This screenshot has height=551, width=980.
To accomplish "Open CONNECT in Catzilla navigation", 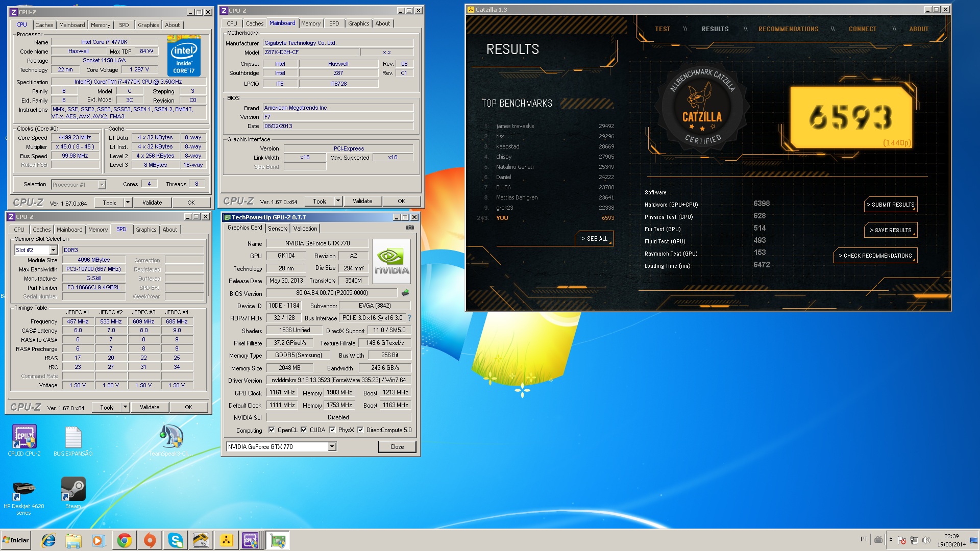I will click(862, 29).
